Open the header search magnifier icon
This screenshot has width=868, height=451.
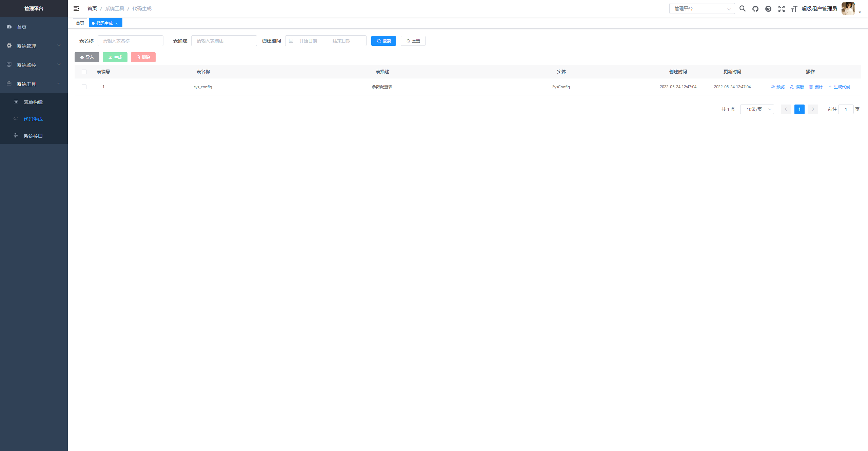[x=743, y=8]
